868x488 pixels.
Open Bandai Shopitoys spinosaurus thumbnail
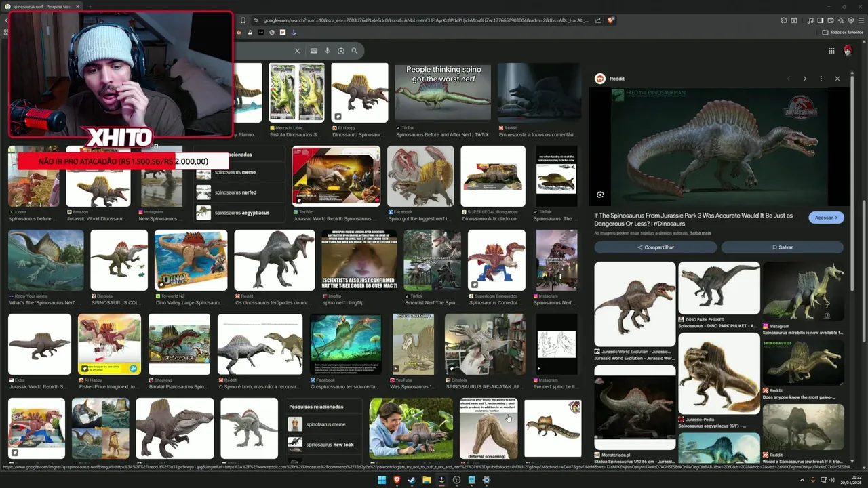click(x=179, y=344)
